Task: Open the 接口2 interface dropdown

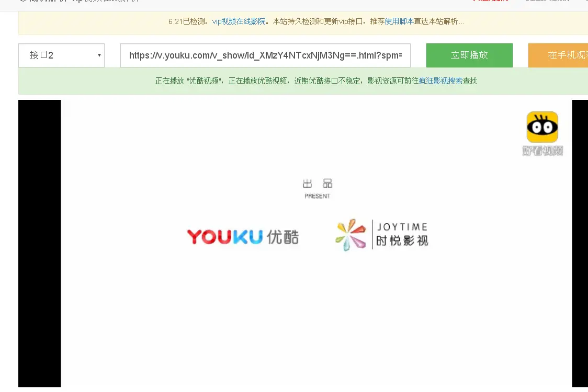Action: coord(62,55)
